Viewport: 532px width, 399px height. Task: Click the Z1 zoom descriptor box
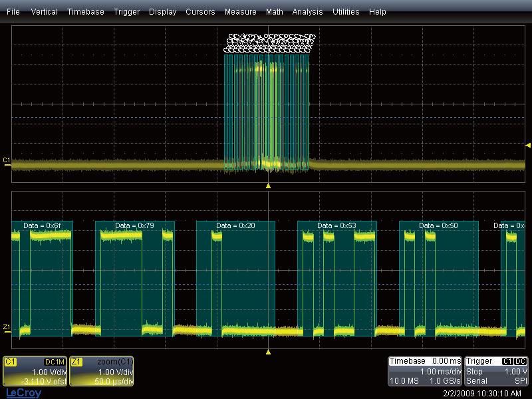pyautogui.click(x=102, y=371)
